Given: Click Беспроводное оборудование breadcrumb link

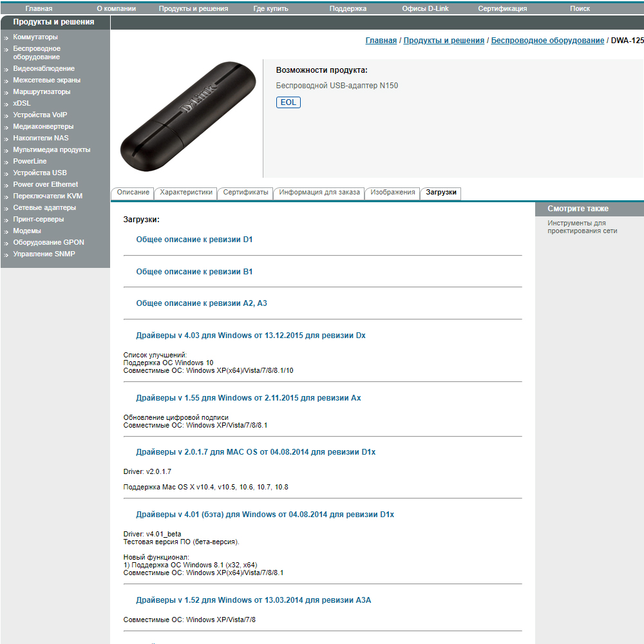Looking at the screenshot, I should [547, 40].
